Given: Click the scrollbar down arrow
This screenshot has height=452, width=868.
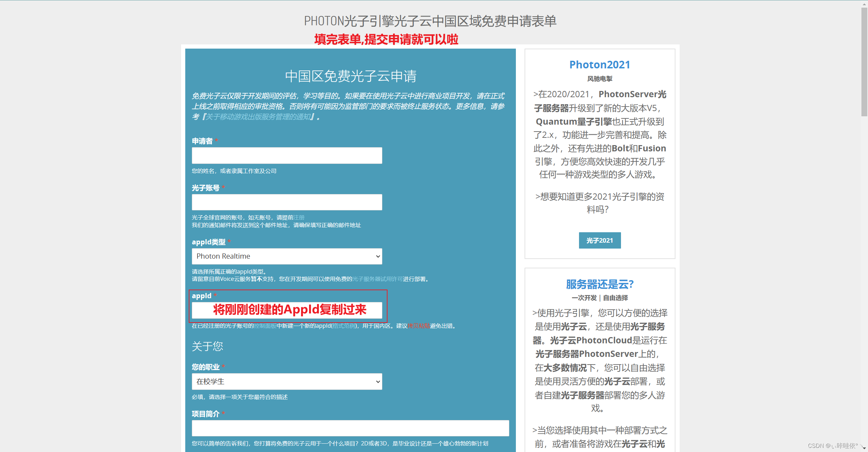Looking at the screenshot, I should click(x=864, y=448).
